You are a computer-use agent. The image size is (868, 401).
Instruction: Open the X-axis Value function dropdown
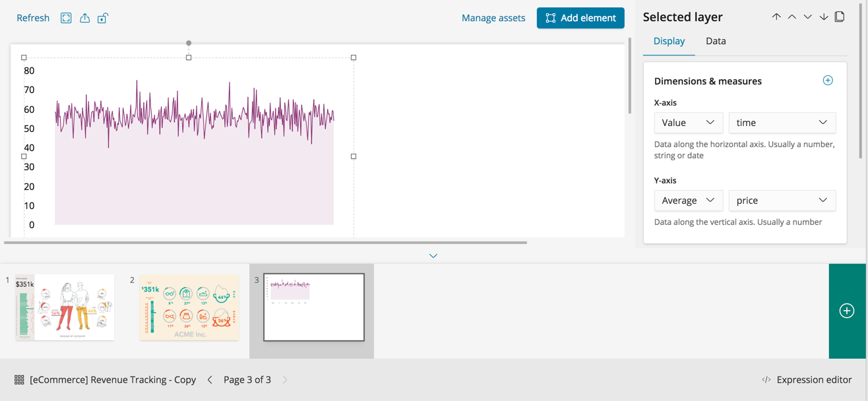coord(688,123)
